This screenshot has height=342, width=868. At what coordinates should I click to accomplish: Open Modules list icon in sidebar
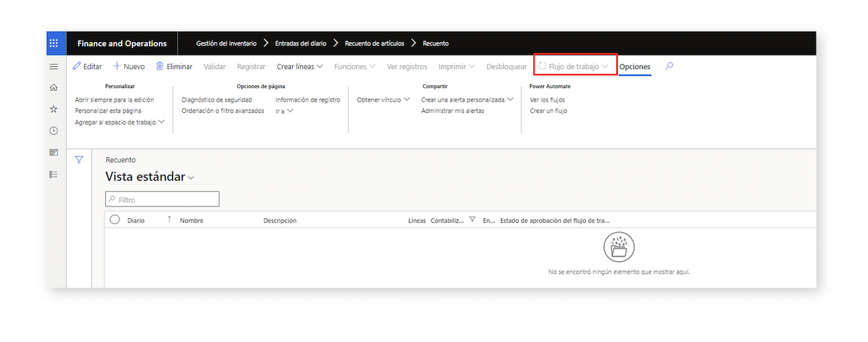pyautogui.click(x=54, y=174)
